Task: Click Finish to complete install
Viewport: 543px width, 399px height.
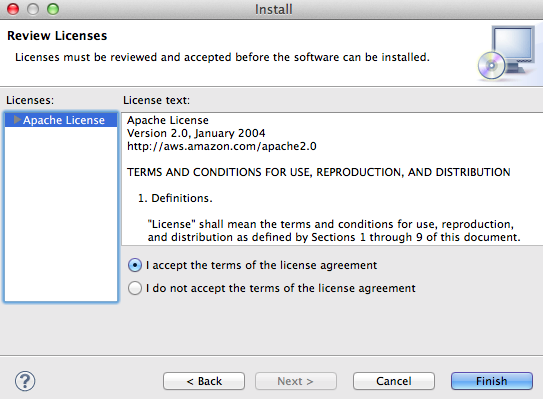Action: tap(492, 381)
